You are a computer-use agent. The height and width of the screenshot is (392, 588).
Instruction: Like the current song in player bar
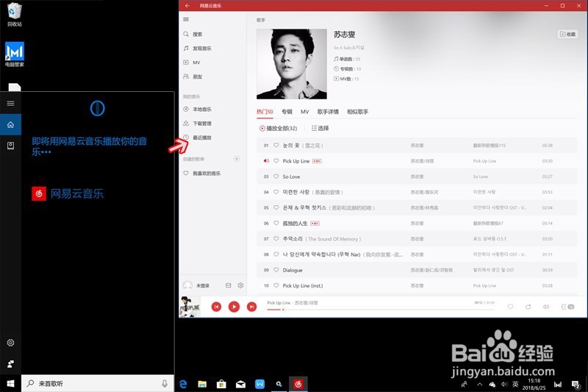510,307
